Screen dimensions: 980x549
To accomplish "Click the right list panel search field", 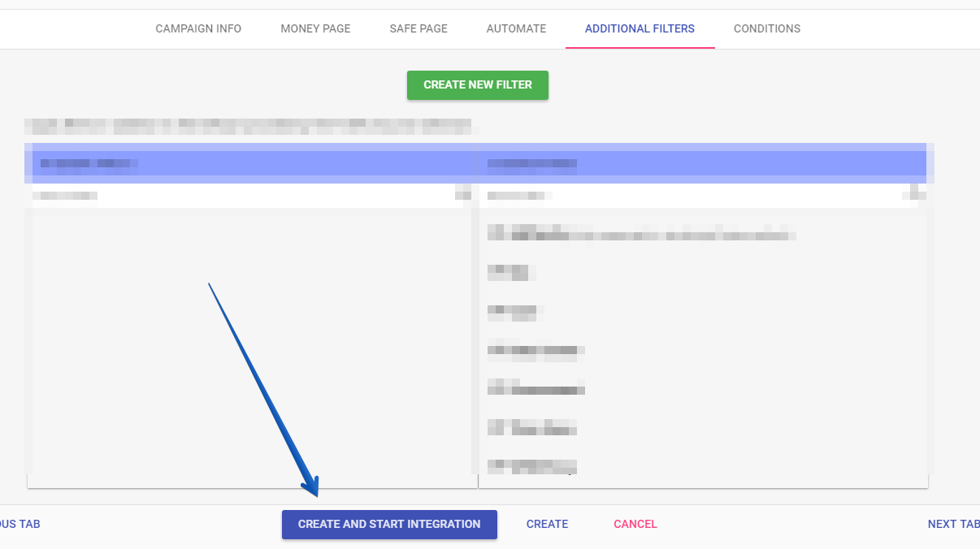I will [691, 196].
